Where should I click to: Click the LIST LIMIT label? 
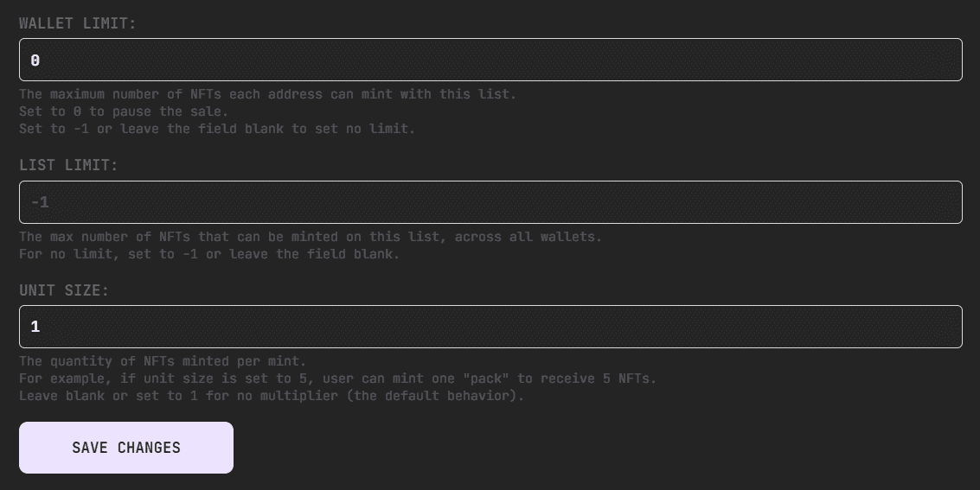click(68, 165)
